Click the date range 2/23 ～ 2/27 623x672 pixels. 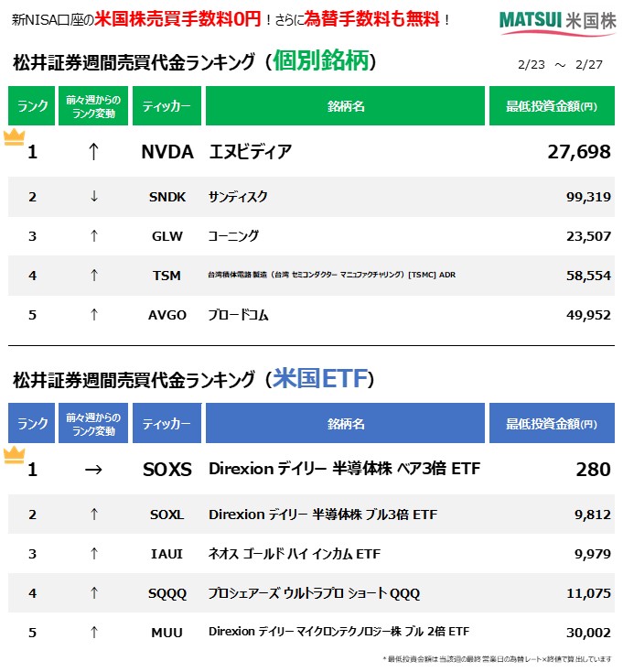tap(560, 65)
